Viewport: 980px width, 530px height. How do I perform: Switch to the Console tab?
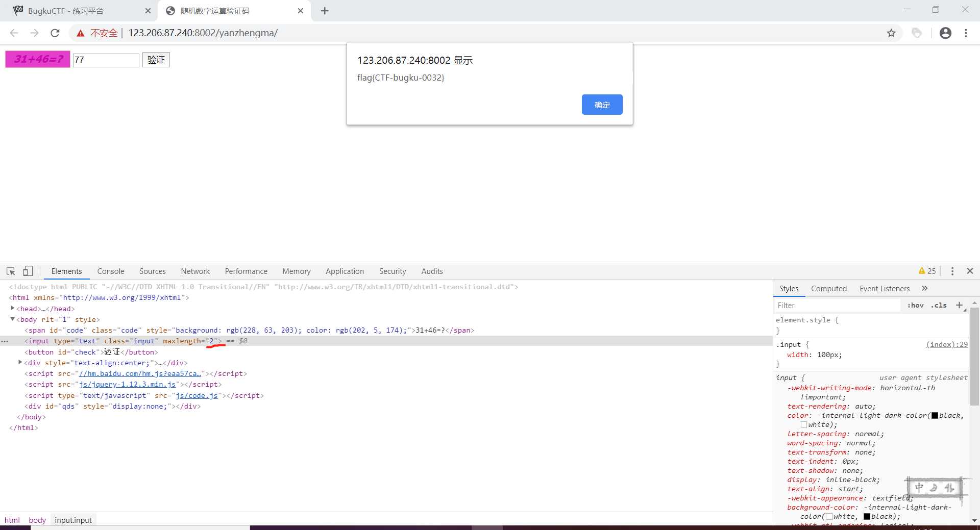point(111,271)
